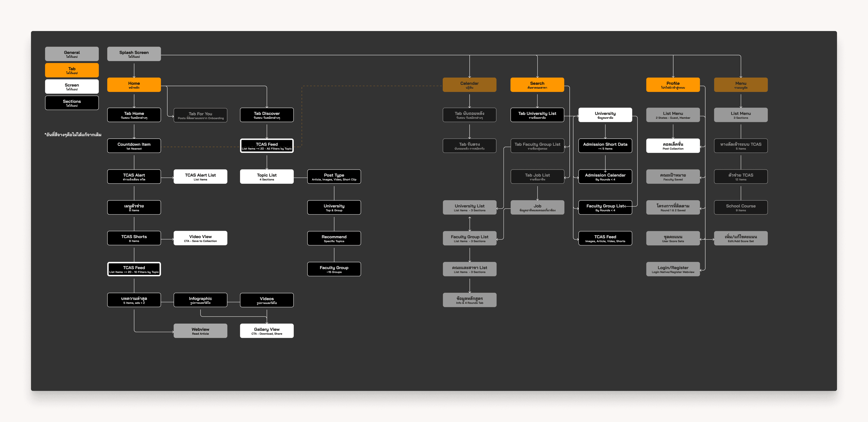Click the orange Search tab node
This screenshot has height=422, width=868.
point(537,85)
